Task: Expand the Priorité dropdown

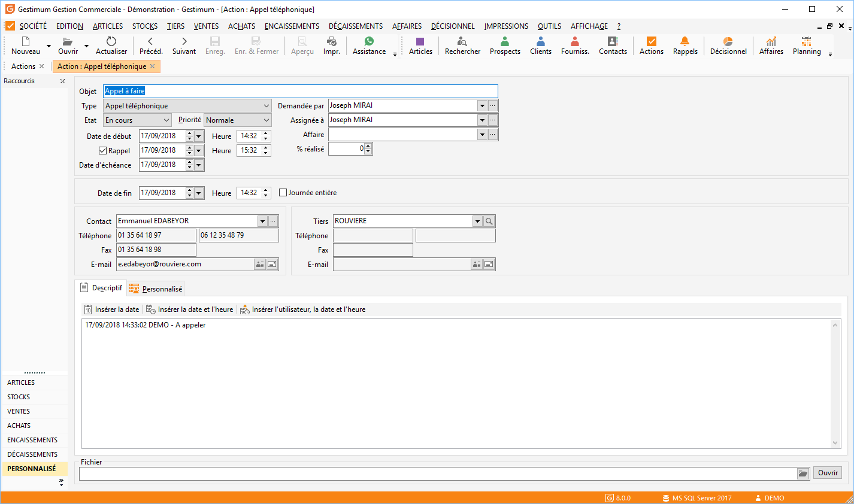Action: (x=267, y=120)
